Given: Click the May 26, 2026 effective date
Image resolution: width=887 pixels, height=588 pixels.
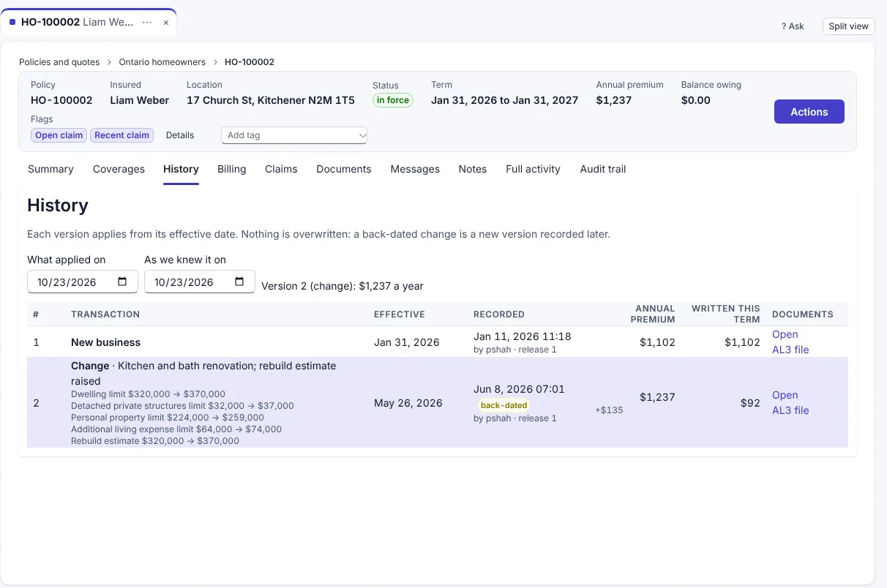Looking at the screenshot, I should 408,403.
